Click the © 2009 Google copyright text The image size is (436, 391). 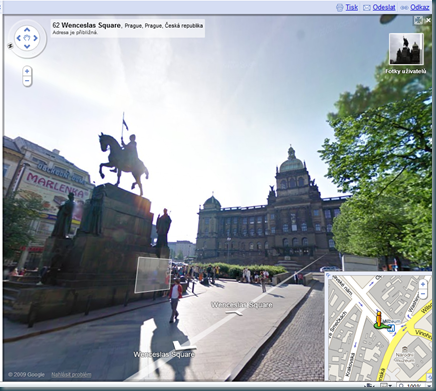(x=26, y=375)
